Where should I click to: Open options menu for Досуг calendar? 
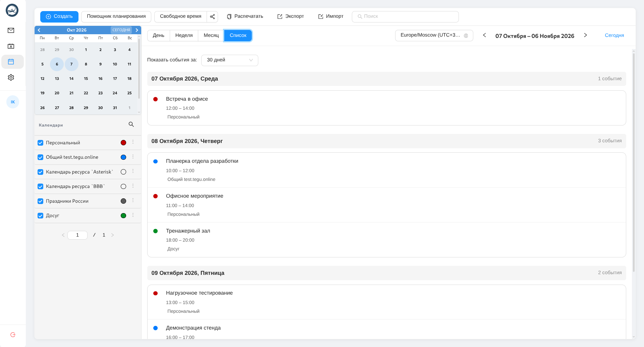[x=133, y=215]
